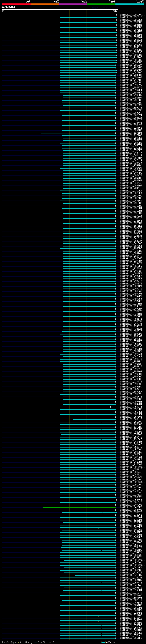
Task: Select the UniRef100_P94010 label
Action: pos(131,48)
